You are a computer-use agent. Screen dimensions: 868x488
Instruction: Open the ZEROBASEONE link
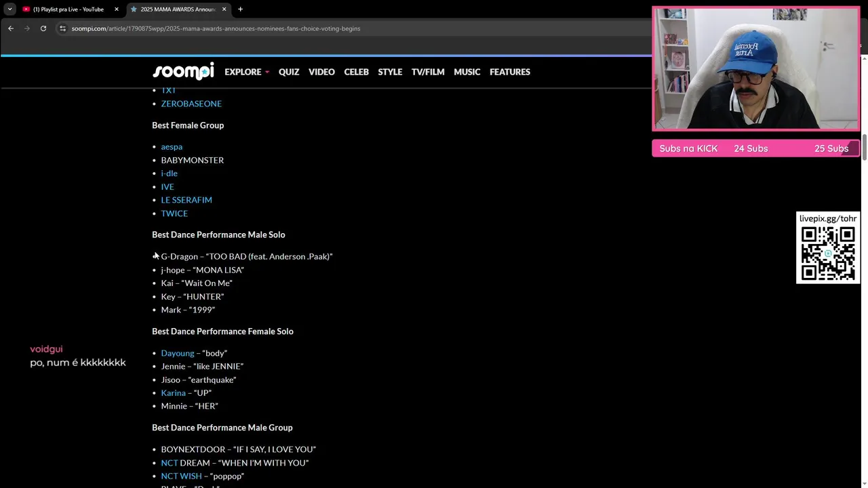[191, 104]
